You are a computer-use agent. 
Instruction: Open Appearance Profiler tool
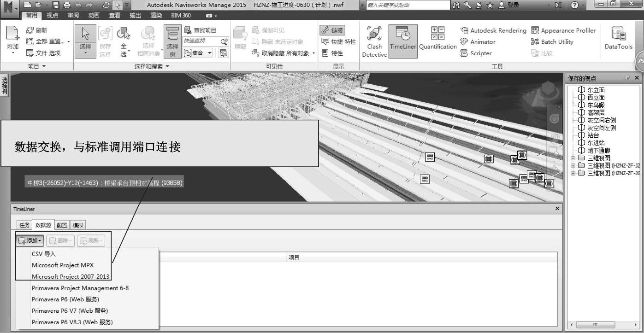click(x=563, y=30)
